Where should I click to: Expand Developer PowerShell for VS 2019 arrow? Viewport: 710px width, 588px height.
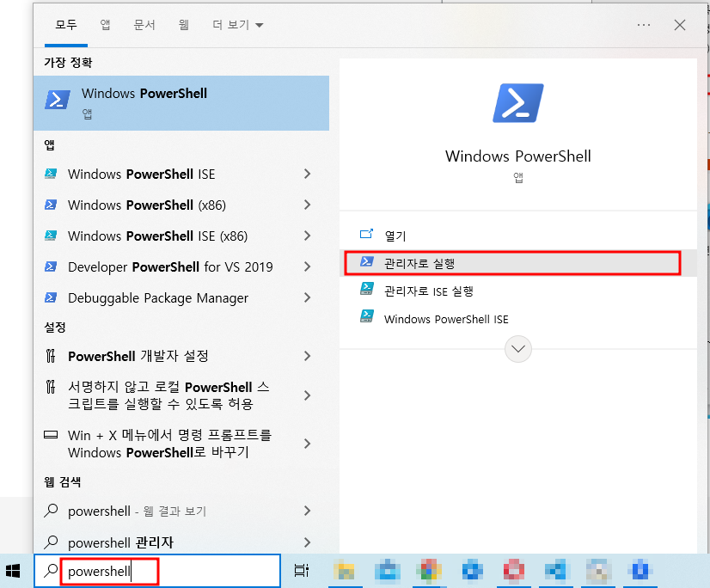[308, 266]
